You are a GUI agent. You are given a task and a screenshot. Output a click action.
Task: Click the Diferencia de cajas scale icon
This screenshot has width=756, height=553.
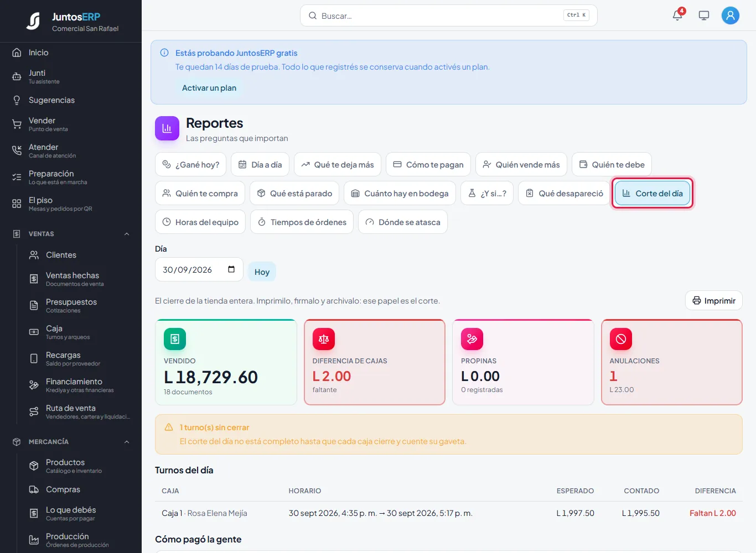(x=324, y=339)
